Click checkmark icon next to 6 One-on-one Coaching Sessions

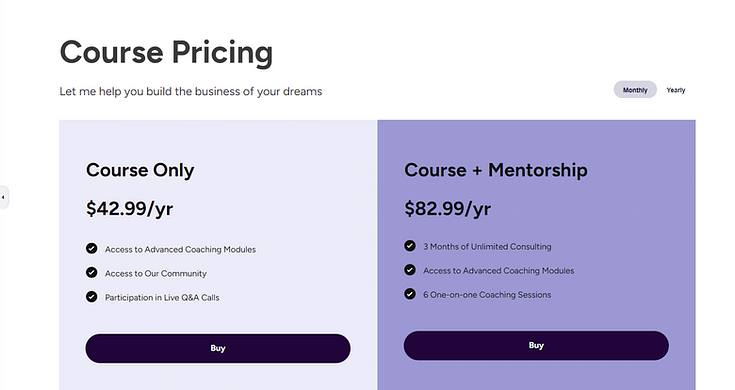click(x=410, y=294)
